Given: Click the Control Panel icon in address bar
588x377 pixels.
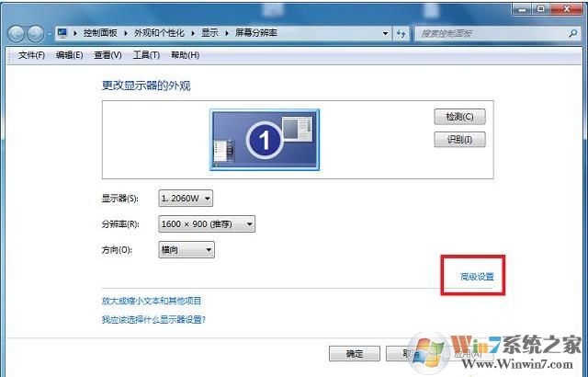Looking at the screenshot, I should pos(62,33).
